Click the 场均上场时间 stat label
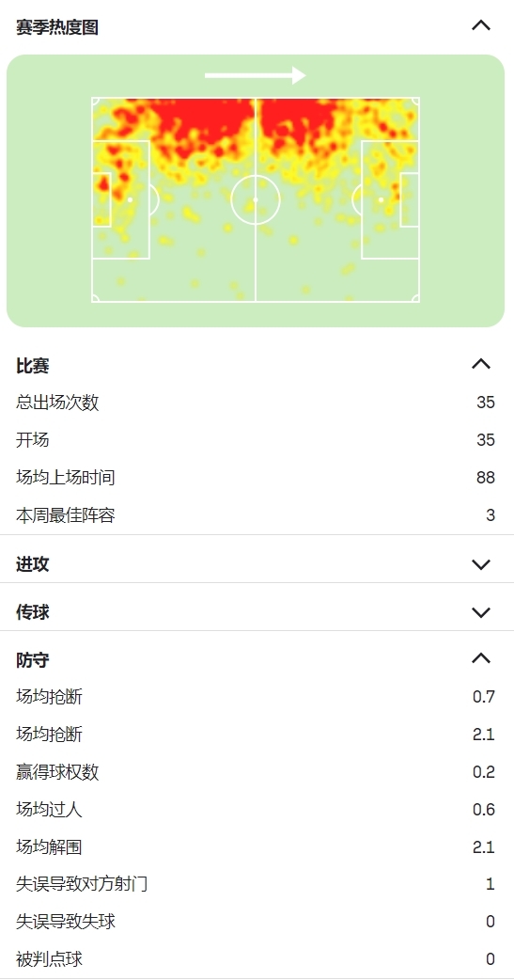 tap(66, 478)
